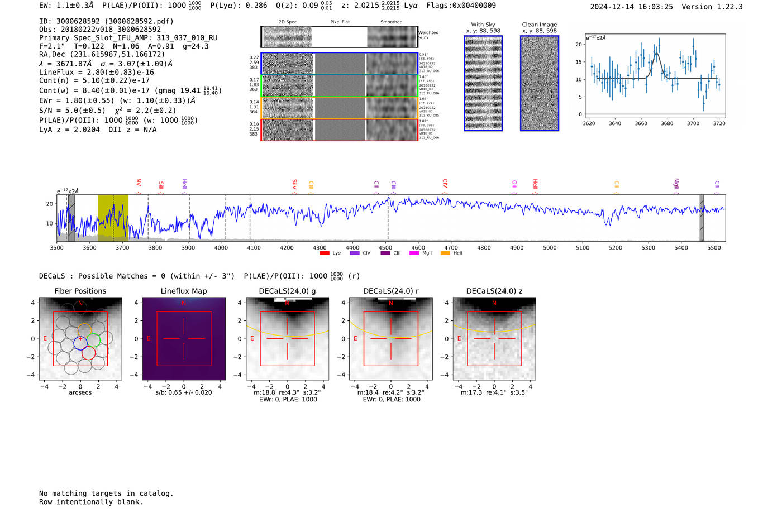Image resolution: width=782 pixels, height=532 pixels.
Task: Click the SiIV line marker above spectrum
Action: (x=294, y=185)
